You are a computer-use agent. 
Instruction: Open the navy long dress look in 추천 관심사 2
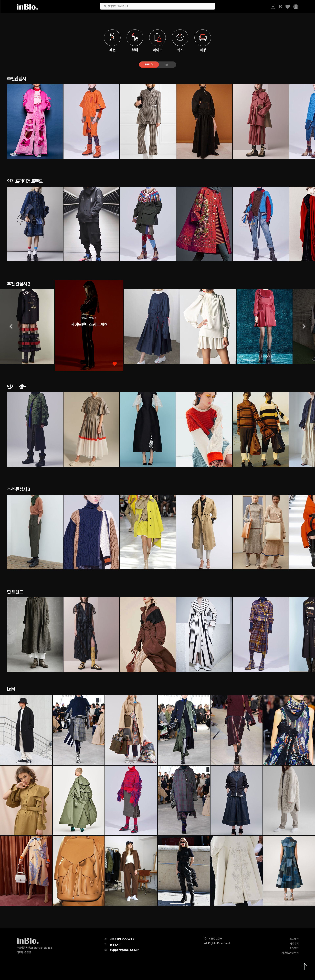(x=152, y=327)
